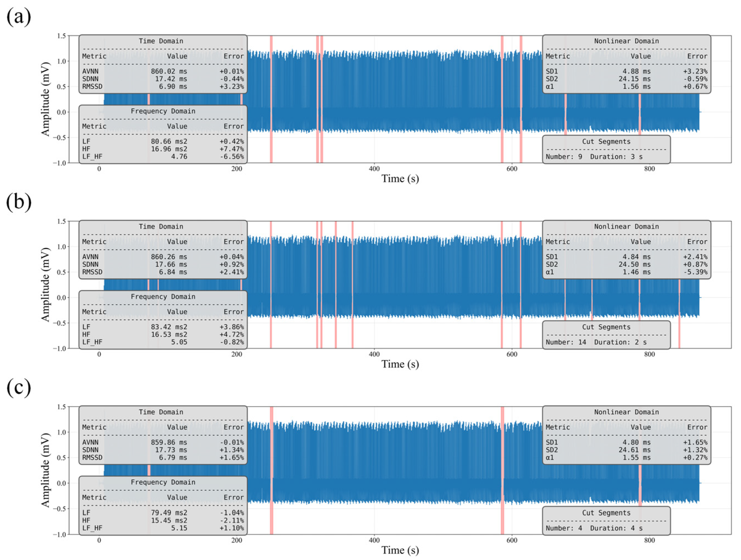Click the LF_HF value 5.05 in plot (b)
741x560 pixels.
179,342
